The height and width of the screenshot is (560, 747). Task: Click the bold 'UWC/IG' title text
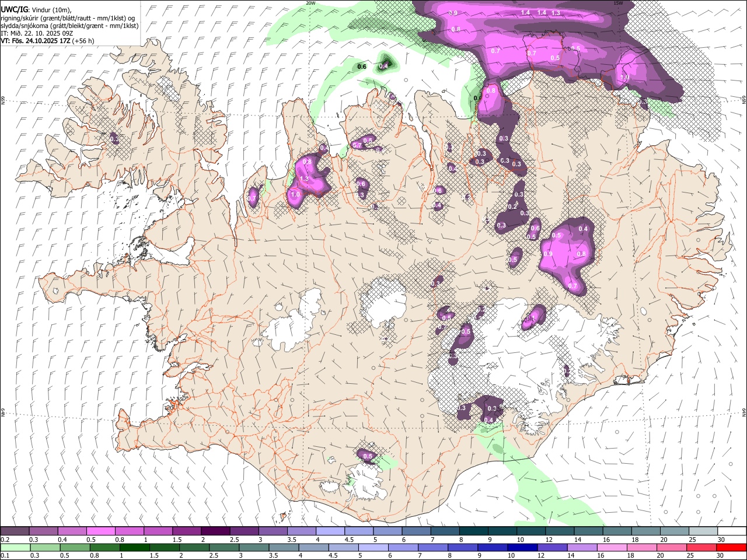click(x=14, y=9)
